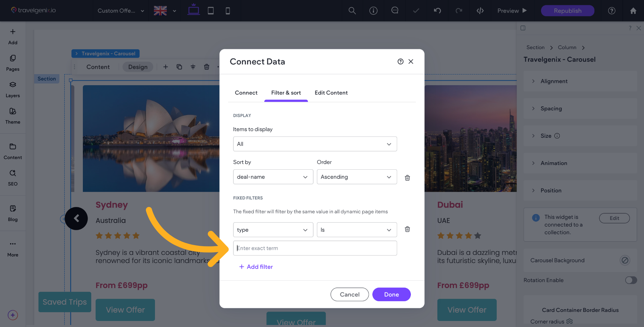644x327 pixels.
Task: Click the Preview button
Action: [x=512, y=11]
